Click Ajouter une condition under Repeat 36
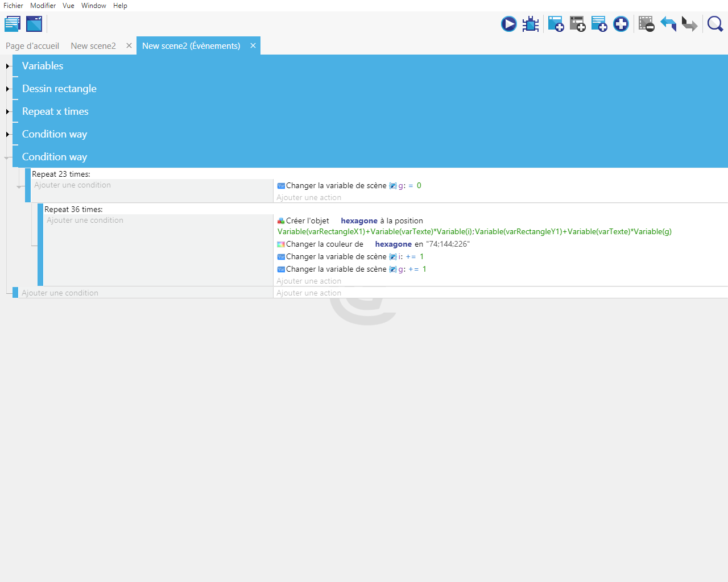 85,221
